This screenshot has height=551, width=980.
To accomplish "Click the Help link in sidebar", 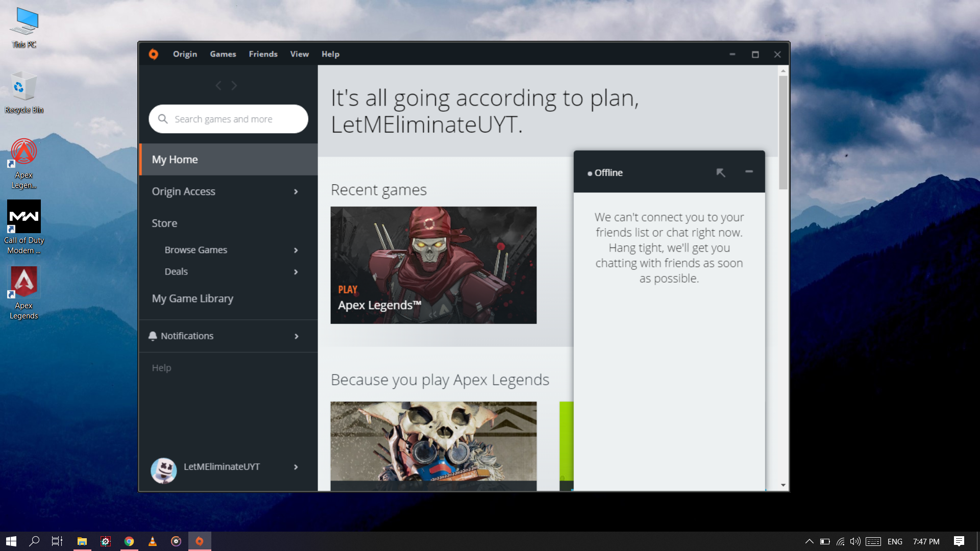I will [161, 368].
